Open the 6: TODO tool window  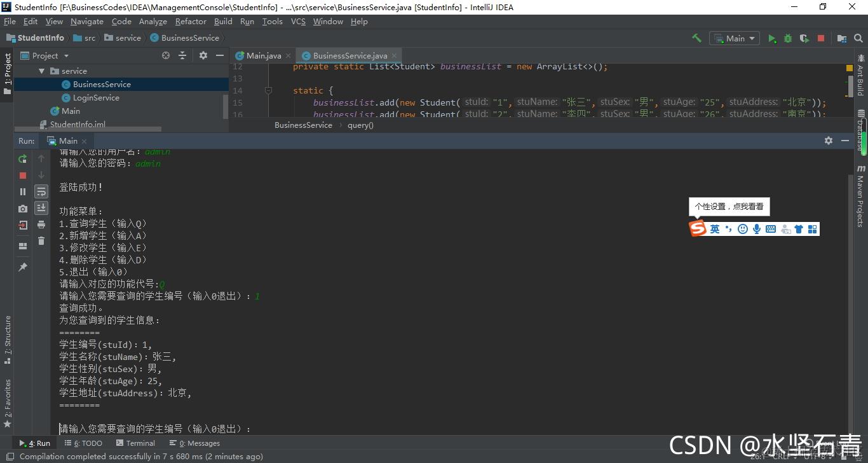83,443
